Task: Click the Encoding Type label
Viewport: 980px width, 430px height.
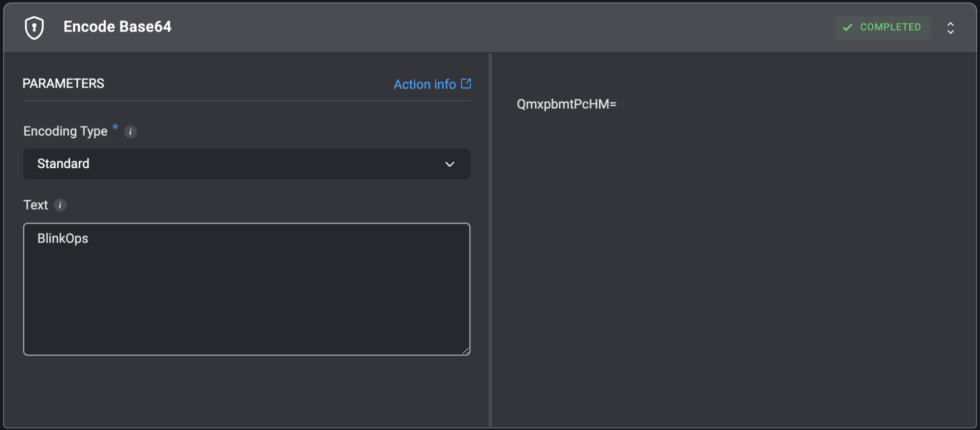Action: tap(65, 131)
